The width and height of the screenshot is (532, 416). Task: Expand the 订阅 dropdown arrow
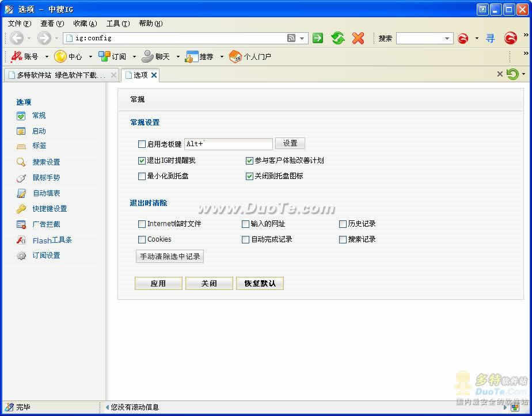[x=134, y=56]
